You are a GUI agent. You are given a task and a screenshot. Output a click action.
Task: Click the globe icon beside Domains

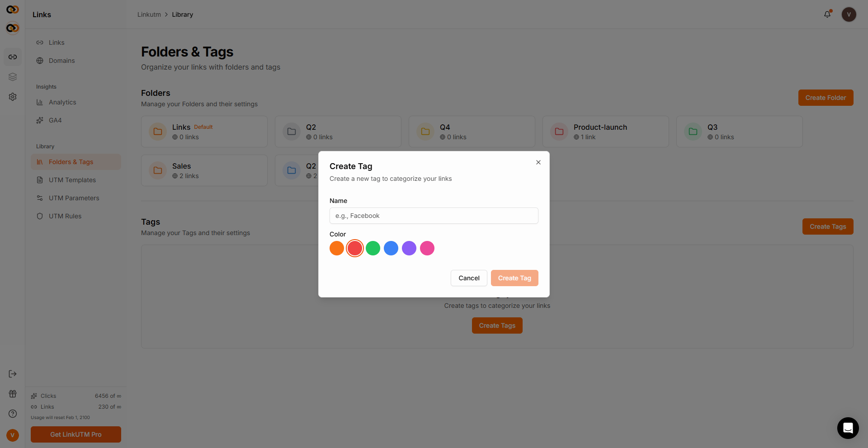coord(40,61)
